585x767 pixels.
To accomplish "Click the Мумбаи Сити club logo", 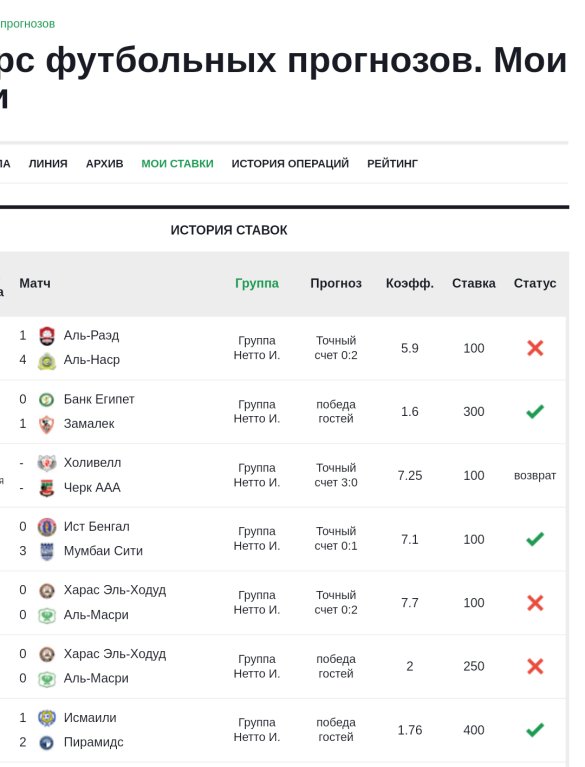I will (x=46, y=551).
